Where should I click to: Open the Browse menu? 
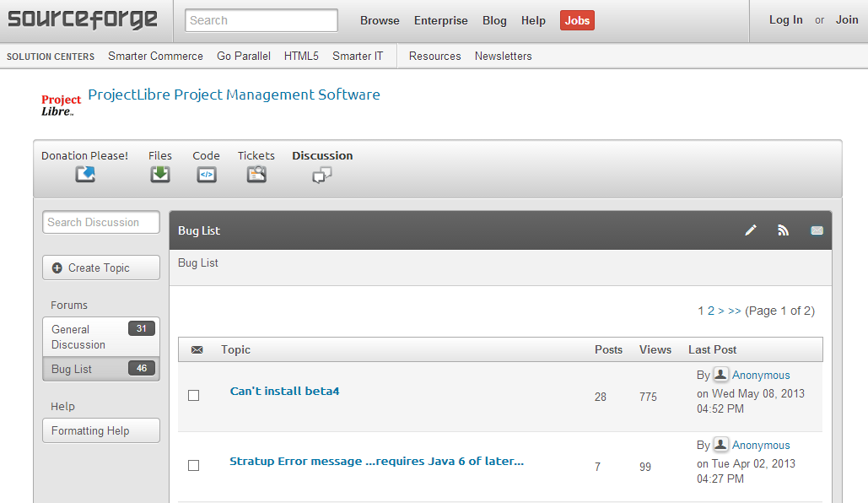(x=380, y=20)
